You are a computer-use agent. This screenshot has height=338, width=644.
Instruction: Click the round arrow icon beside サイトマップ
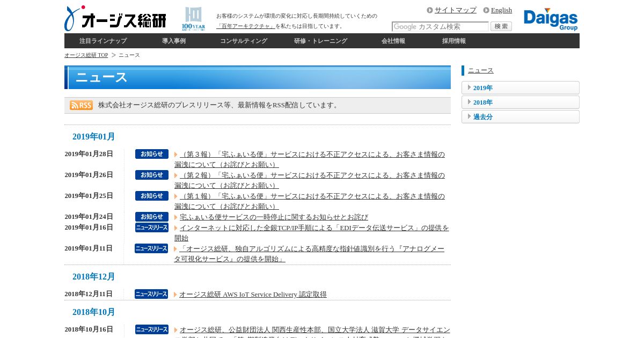(430, 10)
